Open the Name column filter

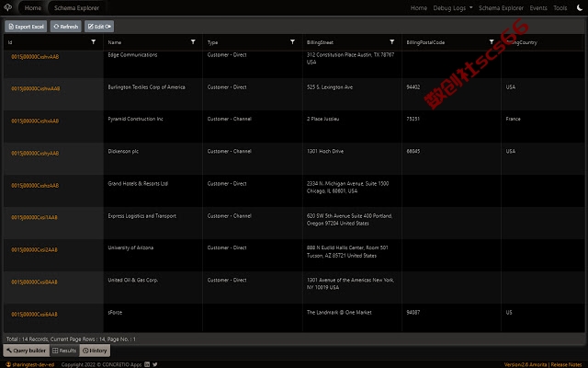pos(193,42)
